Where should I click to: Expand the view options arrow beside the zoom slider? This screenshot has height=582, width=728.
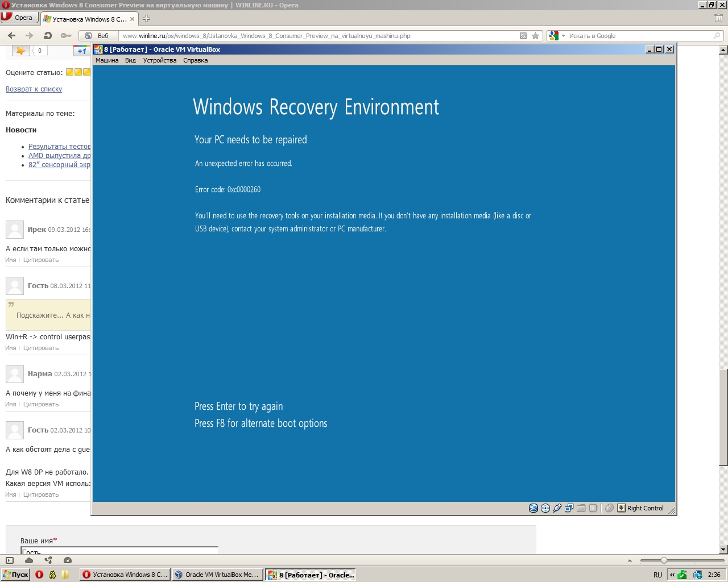click(x=630, y=560)
